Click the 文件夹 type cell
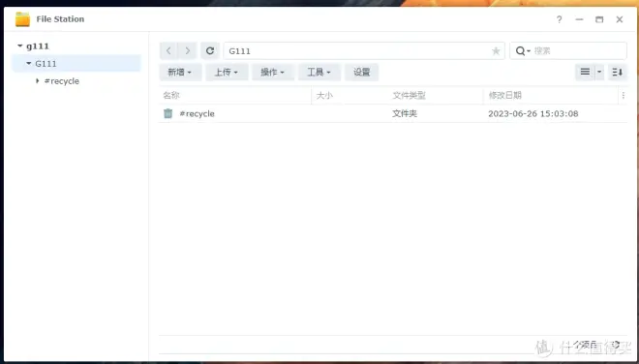639x364 pixels. 405,113
